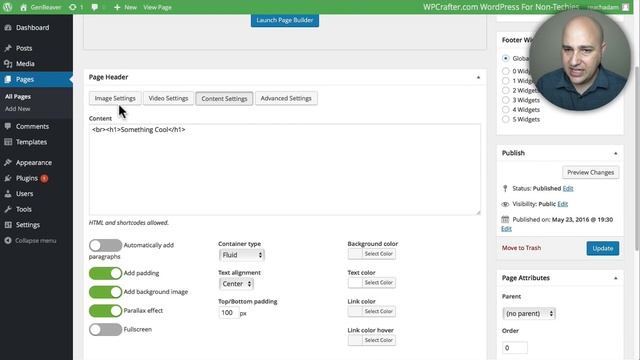Click the Templates table icon

(x=8, y=142)
